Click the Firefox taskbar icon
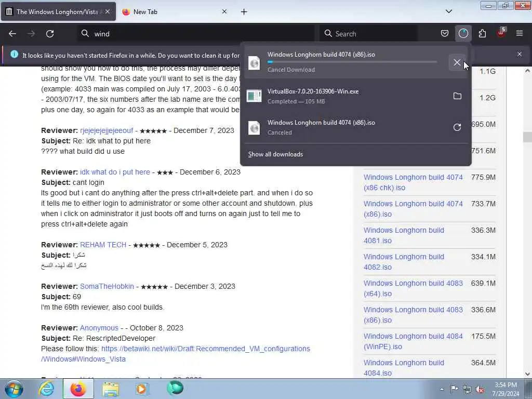The width and height of the screenshot is (532, 399). pos(78,389)
